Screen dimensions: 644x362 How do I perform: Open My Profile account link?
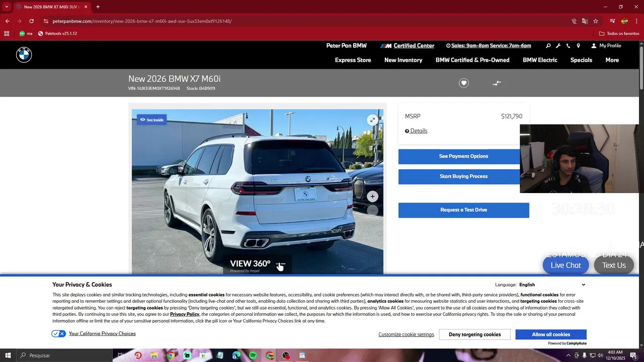(x=606, y=46)
